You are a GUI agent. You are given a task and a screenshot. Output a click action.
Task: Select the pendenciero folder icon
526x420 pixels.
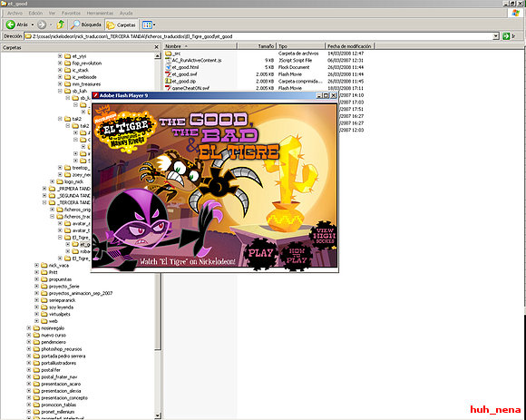pos(36,342)
